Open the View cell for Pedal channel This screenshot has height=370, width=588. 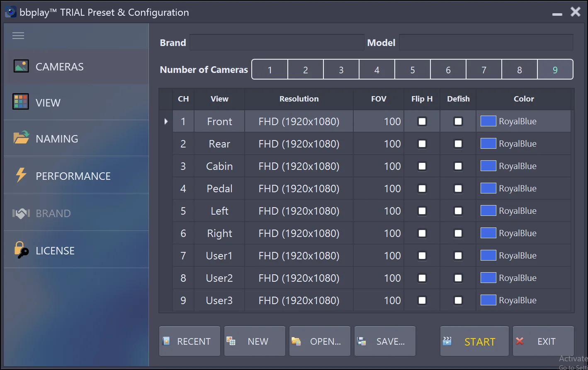[x=219, y=189]
